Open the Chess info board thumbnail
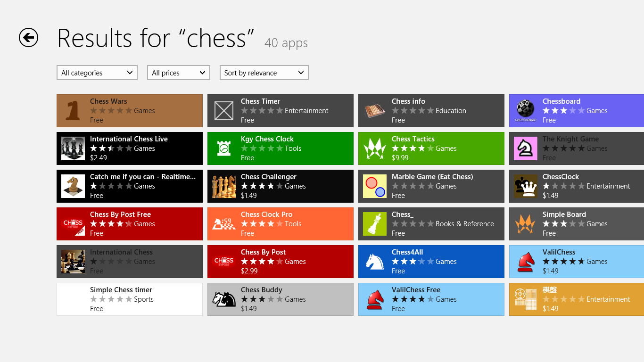Image resolution: width=644 pixels, height=362 pixels. (375, 111)
